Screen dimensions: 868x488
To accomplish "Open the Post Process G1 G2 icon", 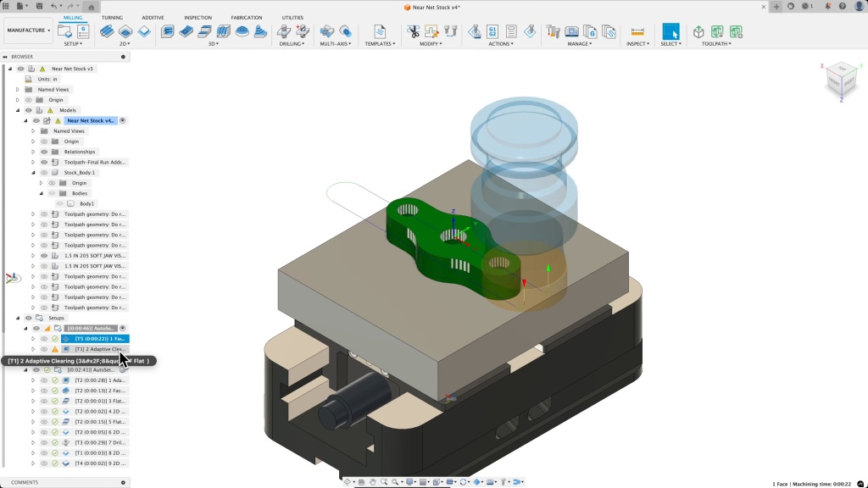I will 492,31.
